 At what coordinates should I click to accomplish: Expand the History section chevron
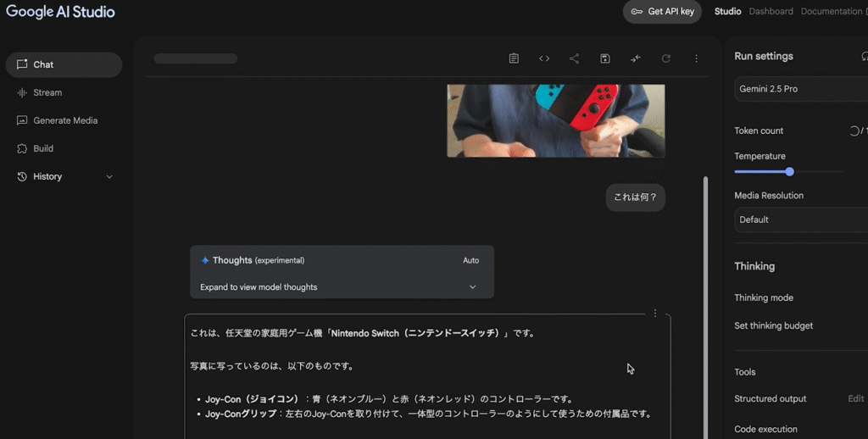(x=109, y=176)
